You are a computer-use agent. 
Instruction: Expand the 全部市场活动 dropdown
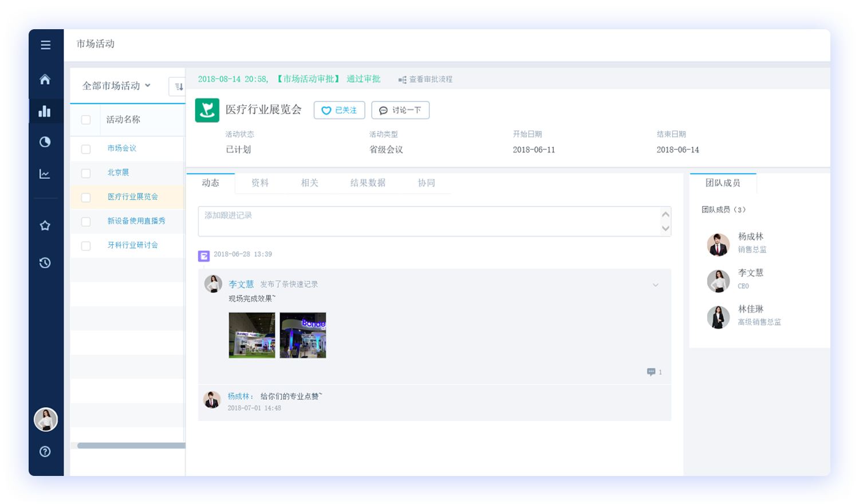pos(116,85)
